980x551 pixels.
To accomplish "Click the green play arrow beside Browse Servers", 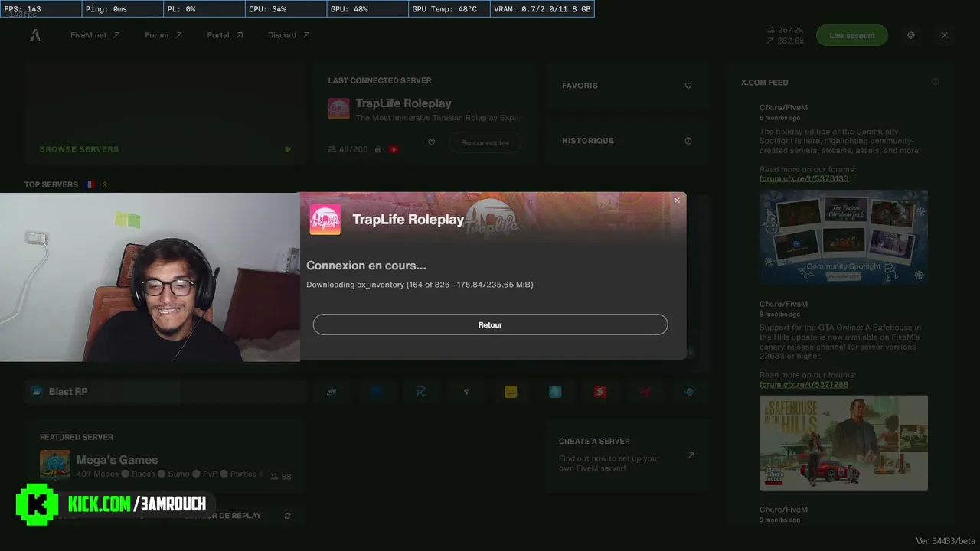I will tap(288, 149).
